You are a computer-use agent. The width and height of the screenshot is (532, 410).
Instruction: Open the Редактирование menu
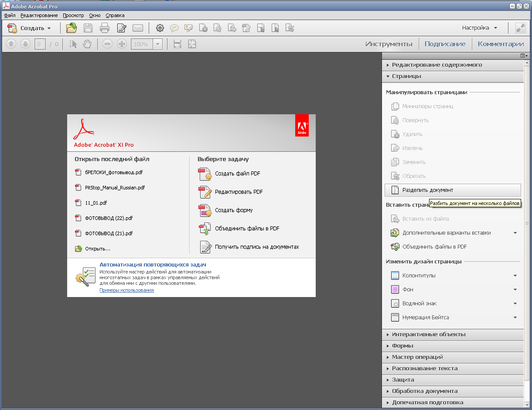tap(39, 15)
